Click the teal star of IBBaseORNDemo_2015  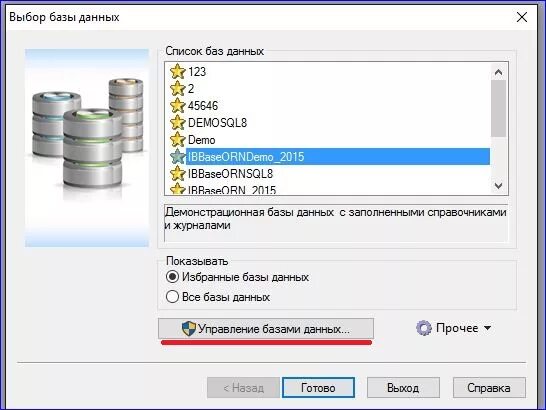click(x=178, y=157)
